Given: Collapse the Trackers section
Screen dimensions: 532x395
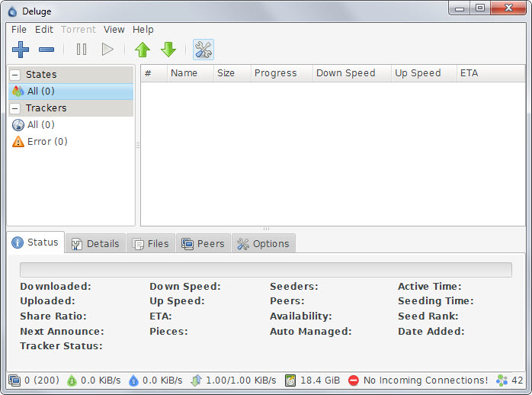Looking at the screenshot, I should 15,108.
